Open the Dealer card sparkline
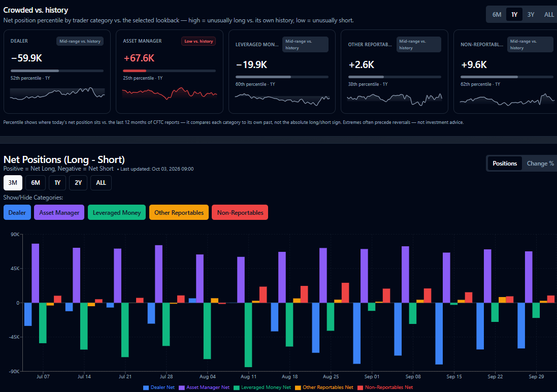 [x=57, y=93]
